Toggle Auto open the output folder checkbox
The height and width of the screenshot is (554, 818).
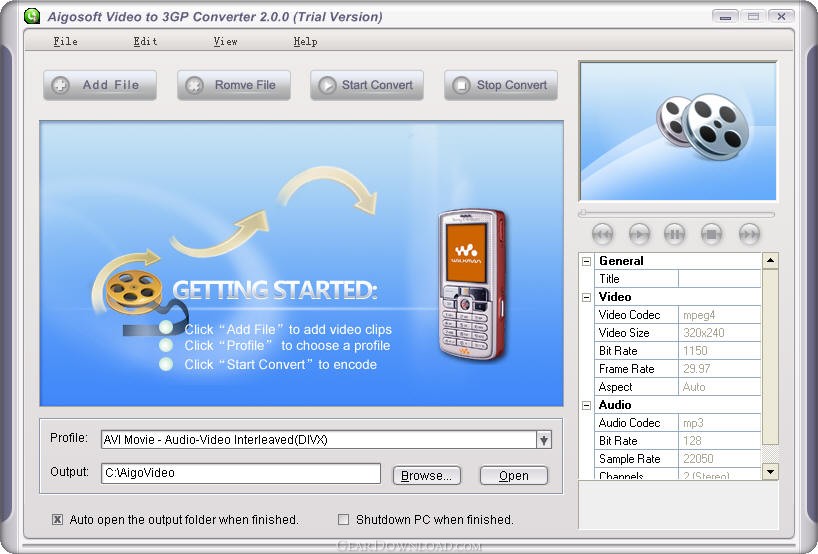pyautogui.click(x=57, y=520)
